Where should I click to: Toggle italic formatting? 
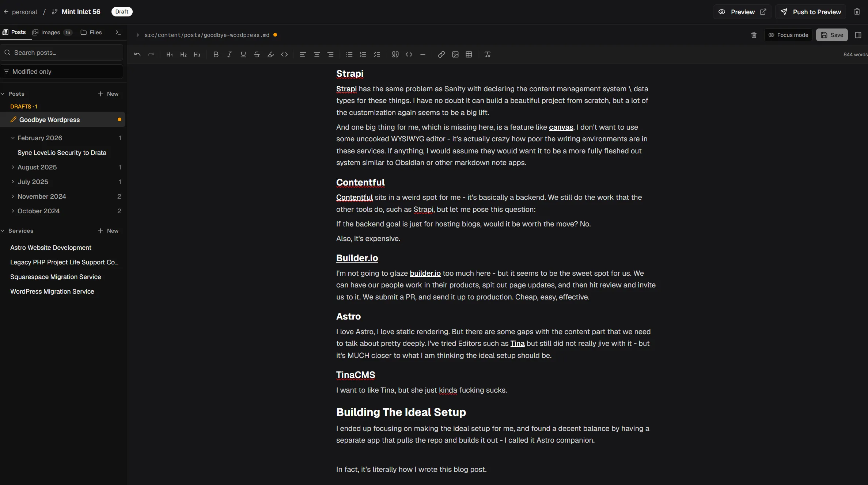click(229, 54)
